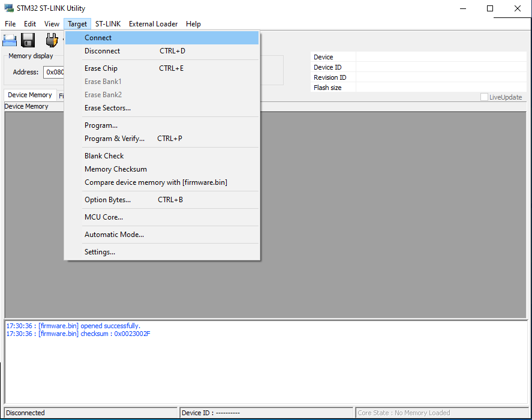Click the Revision ID row
Image resolution: width=532 pixels, height=420 pixels.
point(418,77)
